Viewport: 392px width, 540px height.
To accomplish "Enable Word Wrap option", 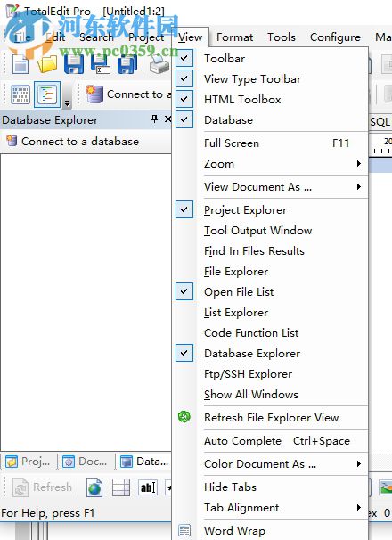I will click(271, 531).
